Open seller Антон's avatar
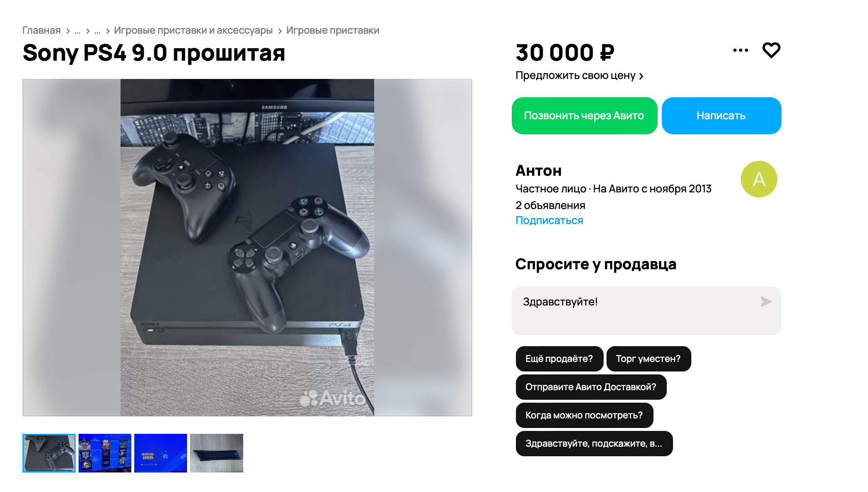This screenshot has width=868, height=492. [759, 179]
